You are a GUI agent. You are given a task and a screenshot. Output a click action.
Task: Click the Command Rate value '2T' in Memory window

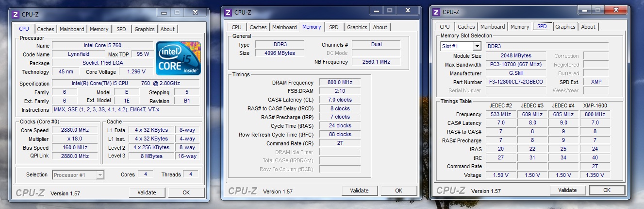(x=340, y=143)
